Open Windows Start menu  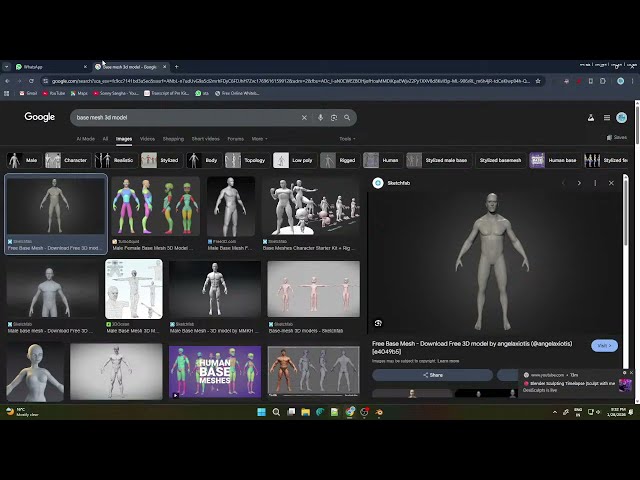[x=262, y=412]
